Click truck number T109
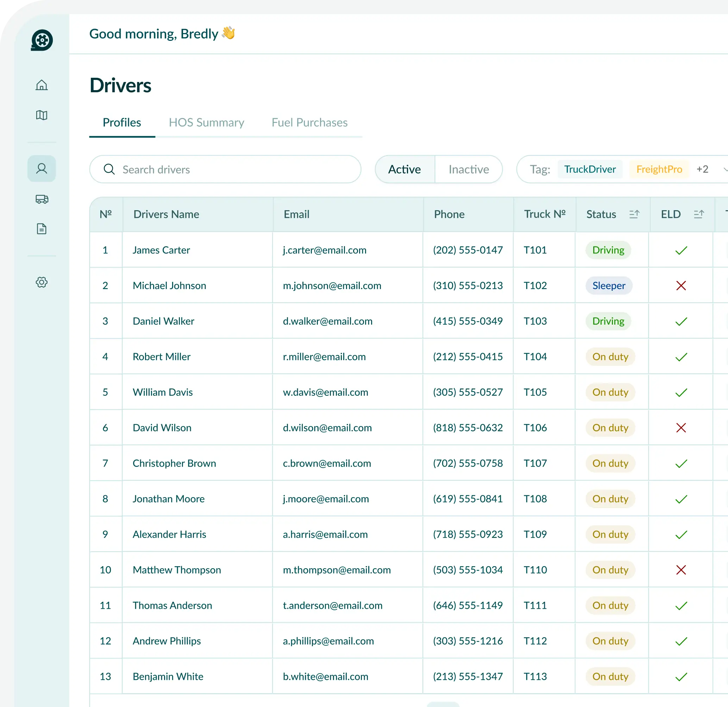This screenshot has width=728, height=707. coord(535,534)
